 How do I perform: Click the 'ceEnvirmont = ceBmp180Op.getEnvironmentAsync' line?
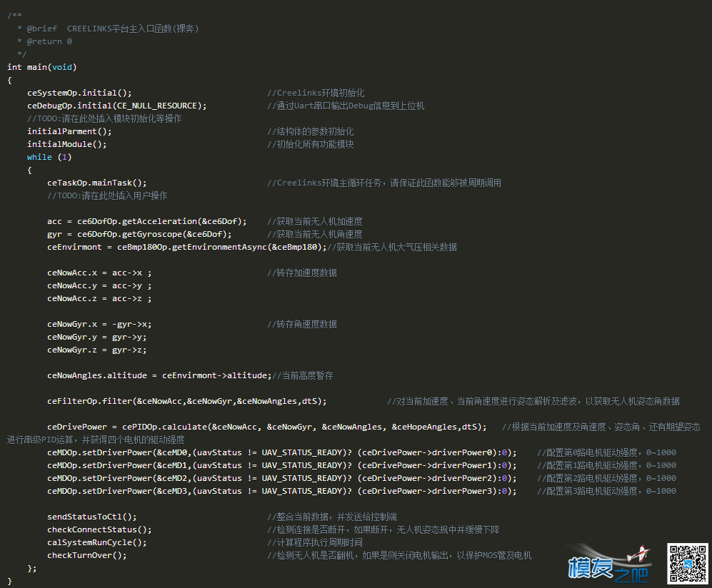187,248
